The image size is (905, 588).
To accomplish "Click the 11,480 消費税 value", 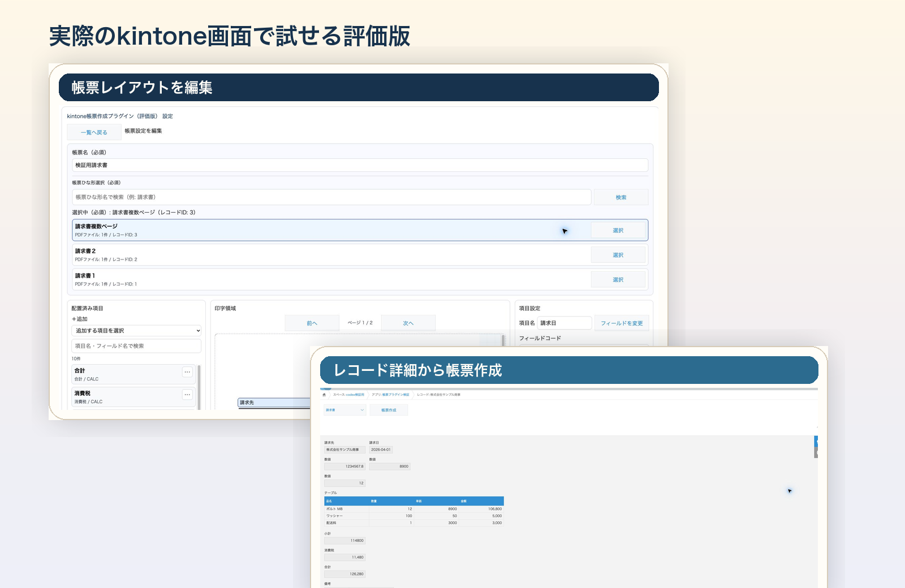I will 344,557.
